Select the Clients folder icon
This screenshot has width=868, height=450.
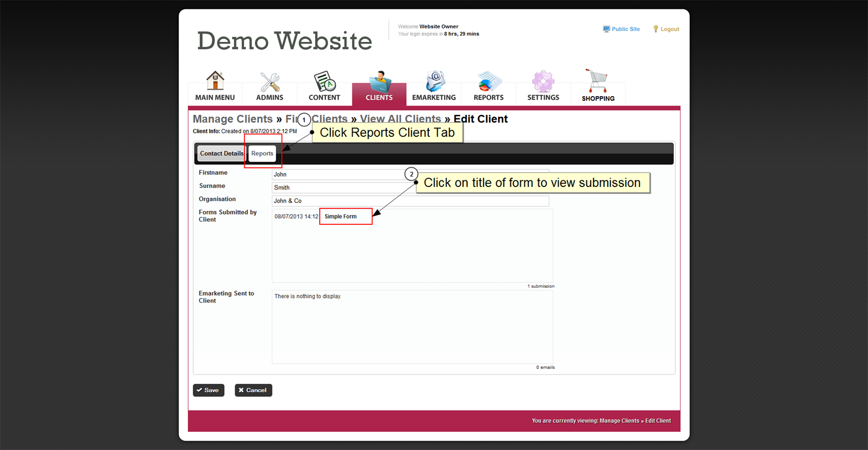379,82
